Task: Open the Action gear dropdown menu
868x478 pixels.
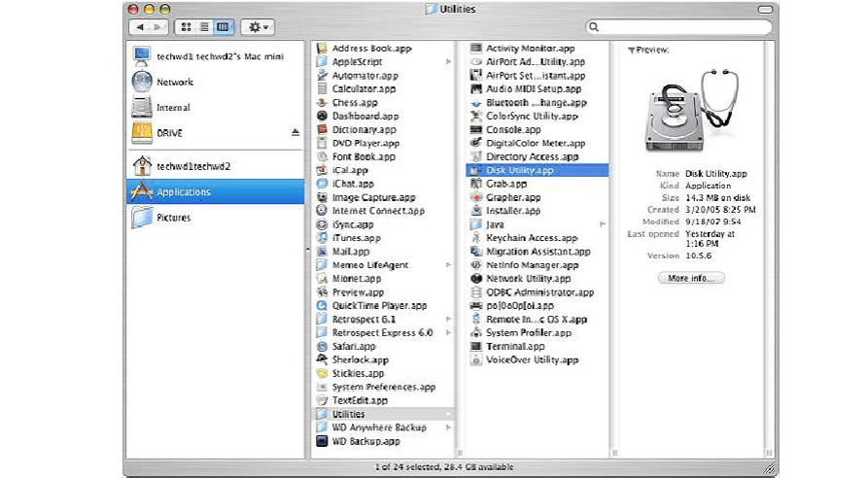Action: 260,27
